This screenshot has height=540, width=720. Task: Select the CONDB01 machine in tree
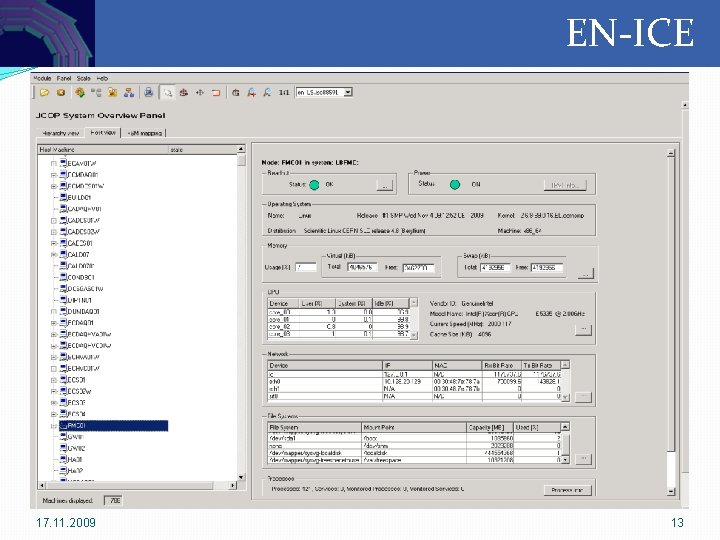pyautogui.click(x=81, y=277)
